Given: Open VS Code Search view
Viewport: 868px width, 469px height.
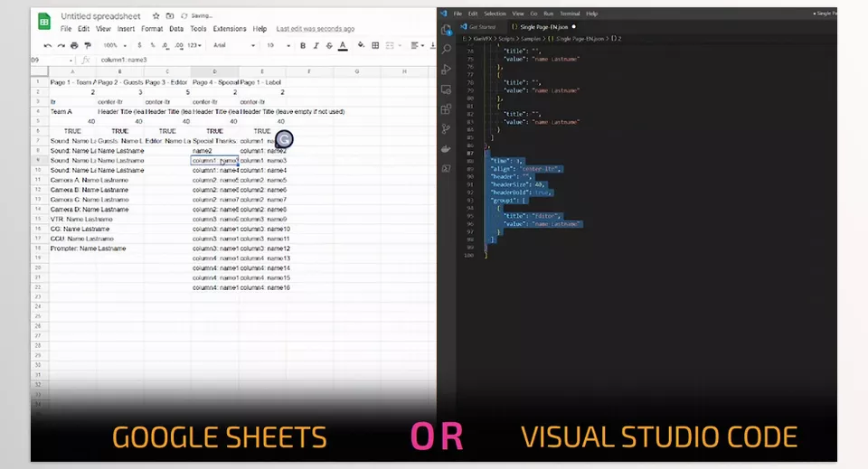Looking at the screenshot, I should tap(446, 49).
